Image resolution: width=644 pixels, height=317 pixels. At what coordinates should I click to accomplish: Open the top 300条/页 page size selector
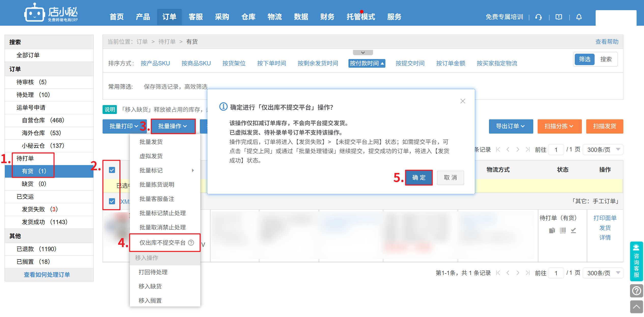click(x=603, y=150)
